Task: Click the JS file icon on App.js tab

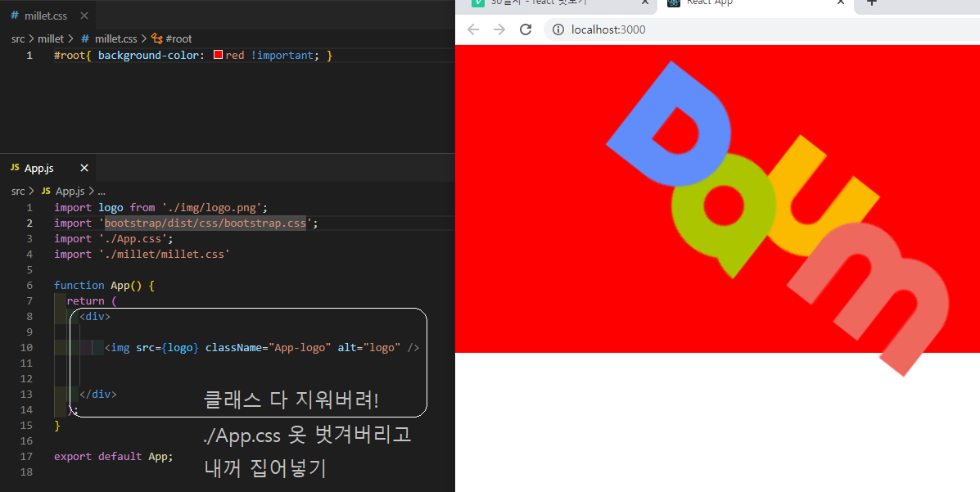Action: (15, 168)
